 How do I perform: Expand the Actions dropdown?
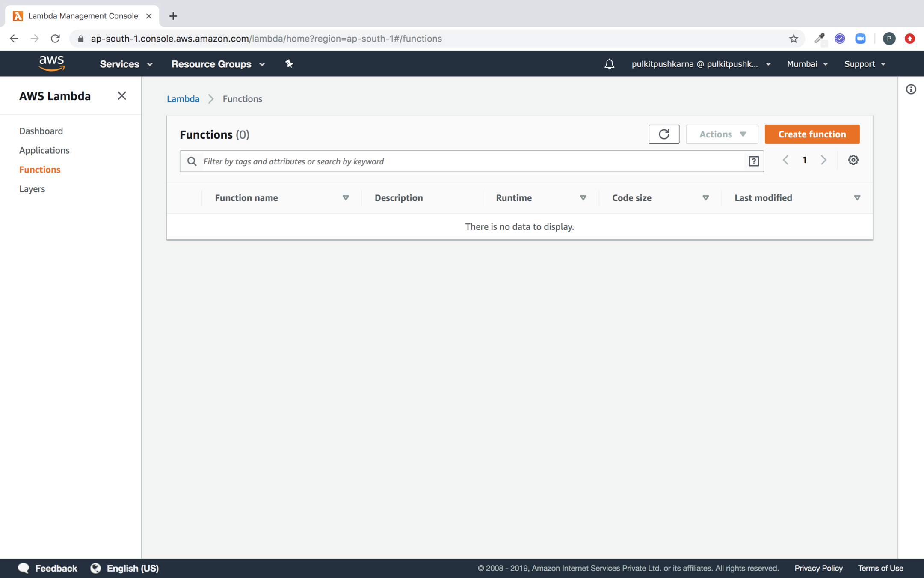722,134
